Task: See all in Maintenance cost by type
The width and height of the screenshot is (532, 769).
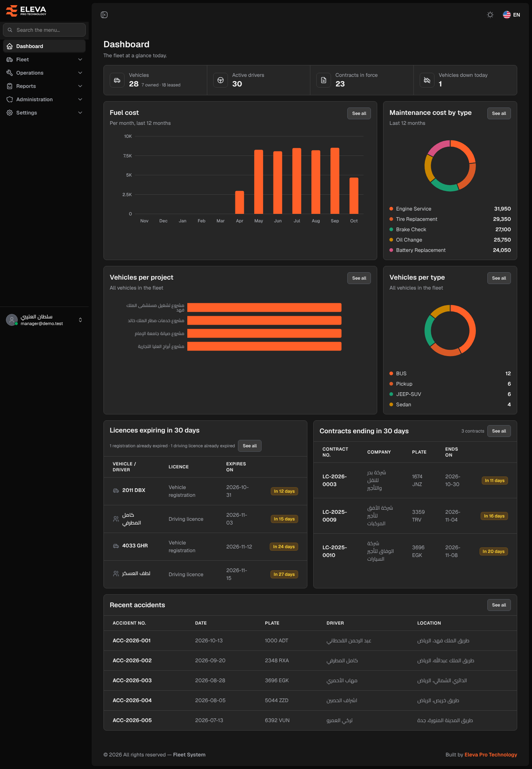Action: point(499,113)
